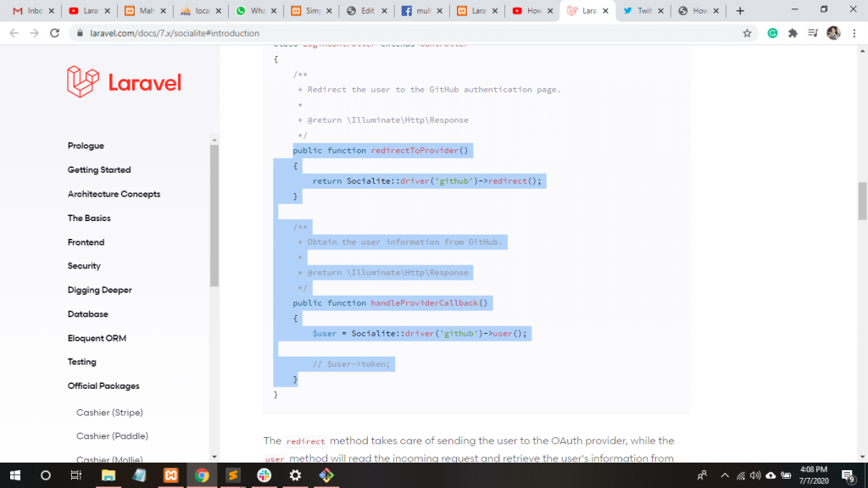Open the Grammarly extension
This screenshot has height=488, width=868.
pyautogui.click(x=773, y=33)
